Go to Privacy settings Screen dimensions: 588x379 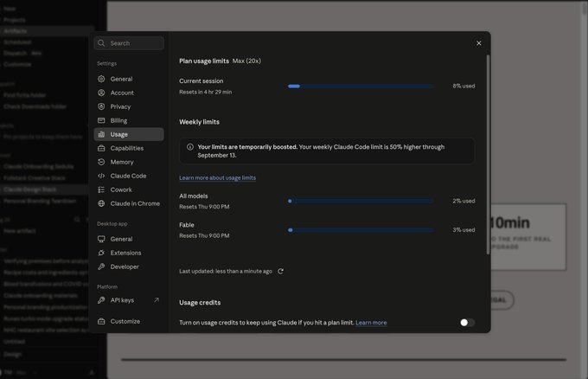129,106
